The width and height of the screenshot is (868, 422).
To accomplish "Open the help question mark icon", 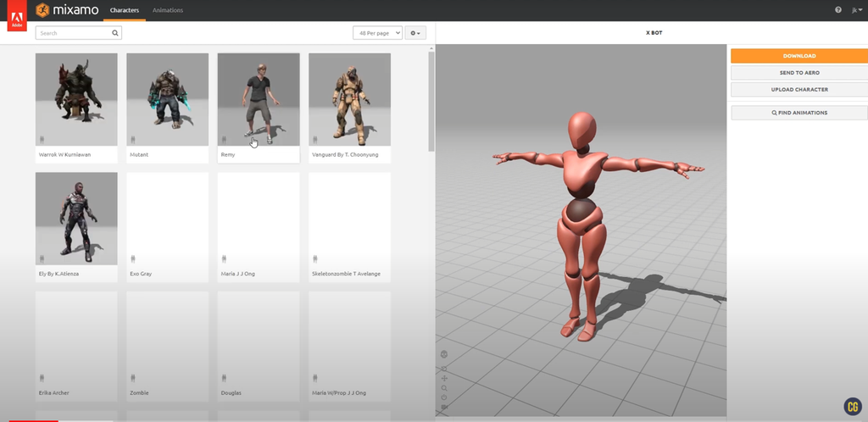I will coord(838,10).
